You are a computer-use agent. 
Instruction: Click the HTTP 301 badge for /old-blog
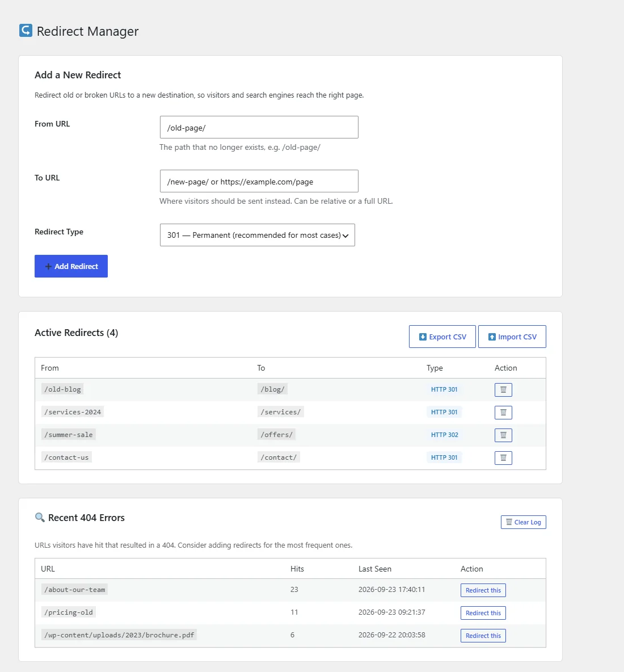(444, 389)
